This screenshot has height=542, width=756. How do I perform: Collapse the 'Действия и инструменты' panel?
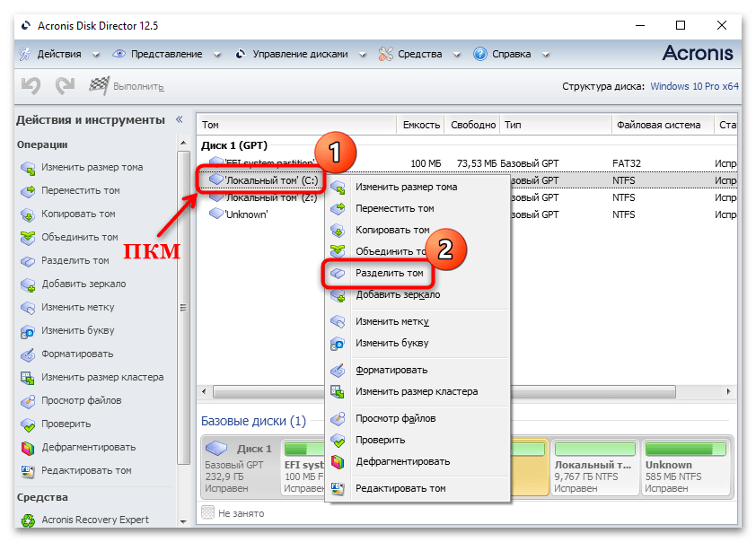tap(179, 119)
